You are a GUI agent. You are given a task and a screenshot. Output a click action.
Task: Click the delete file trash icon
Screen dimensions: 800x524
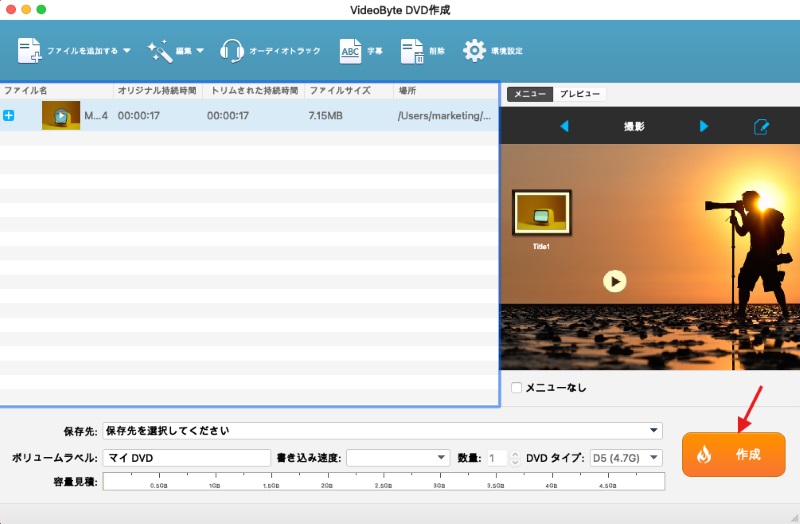412,51
